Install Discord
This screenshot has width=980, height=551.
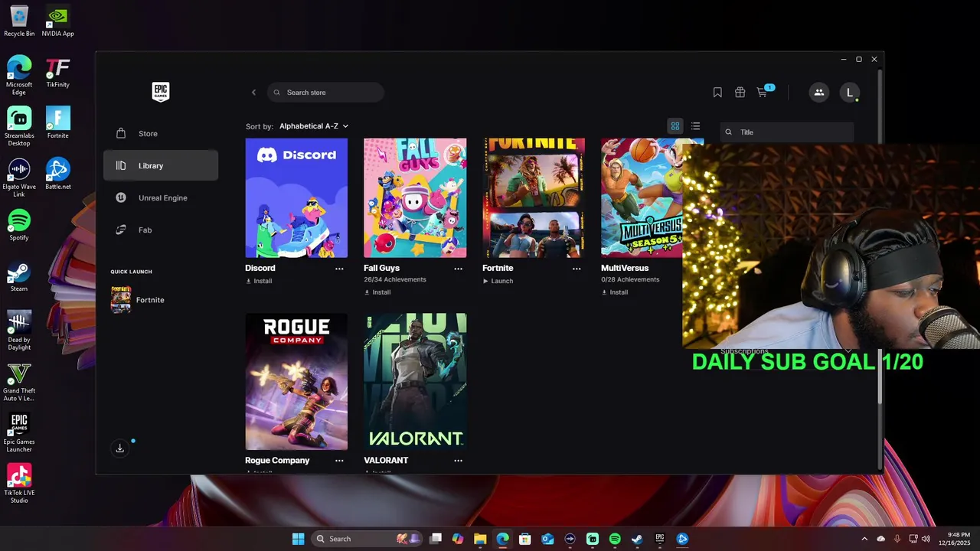point(259,281)
